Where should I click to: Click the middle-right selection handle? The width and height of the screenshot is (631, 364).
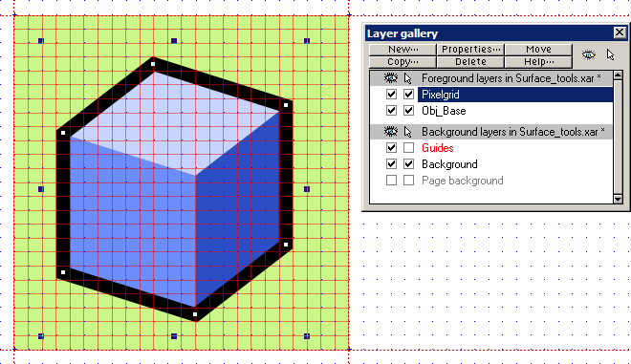pyautogui.click(x=307, y=189)
